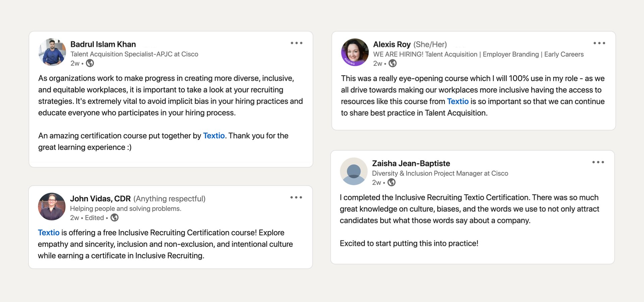
Task: Click the Edited label on John Vidas's post
Action: pyautogui.click(x=95, y=218)
